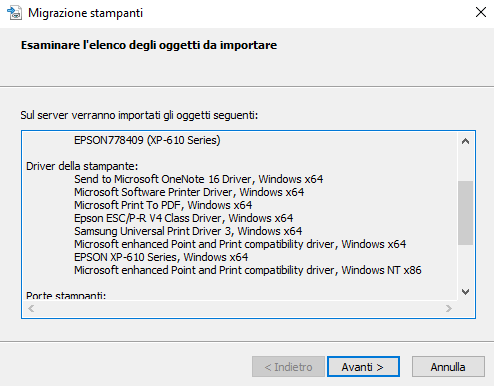
Task: Click the horizontal scrollbar right arrow
Action: 449,308
